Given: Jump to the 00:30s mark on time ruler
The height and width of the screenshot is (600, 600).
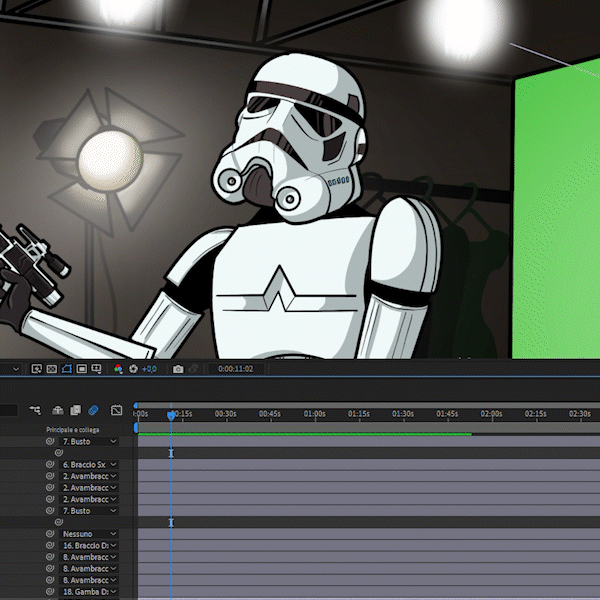Looking at the screenshot, I should click(225, 414).
